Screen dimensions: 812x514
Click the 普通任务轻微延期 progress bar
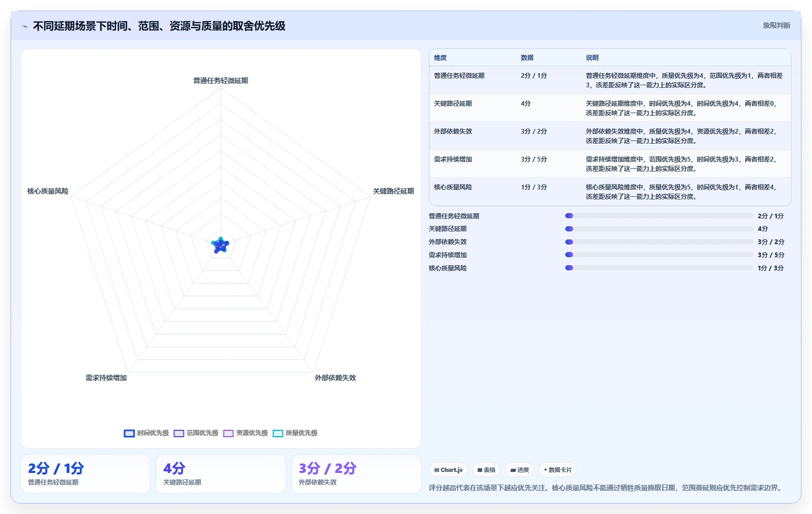tap(659, 216)
